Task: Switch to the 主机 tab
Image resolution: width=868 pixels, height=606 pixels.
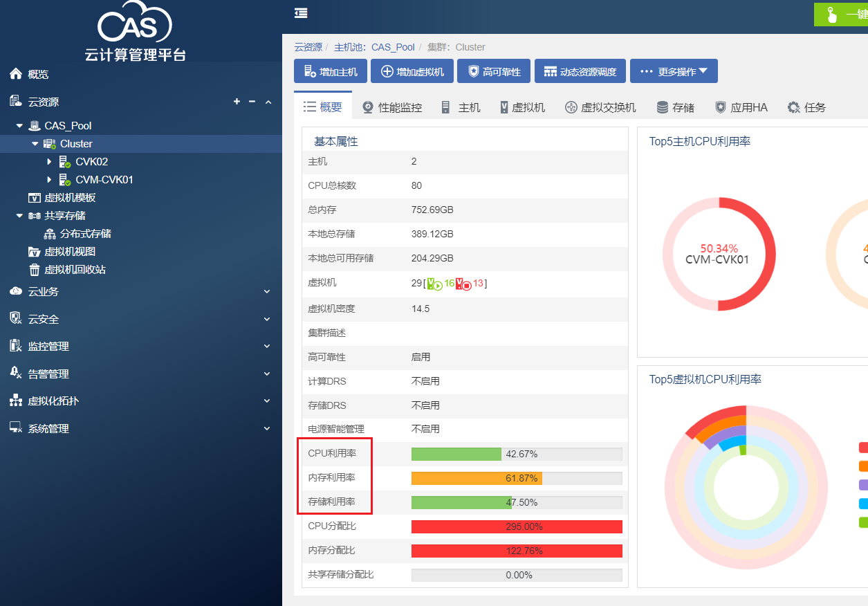Action: 461,107
